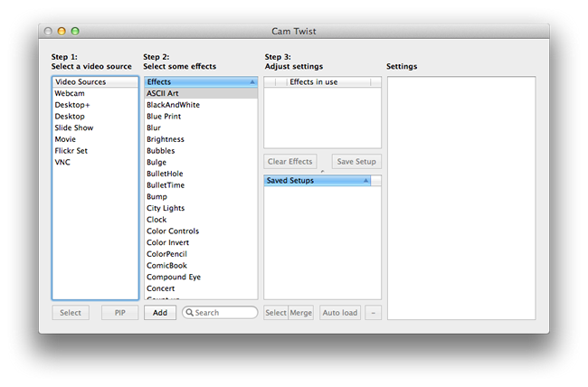Image resolution: width=588 pixels, height=387 pixels.
Task: Select BulletTime effect
Action: click(201, 184)
